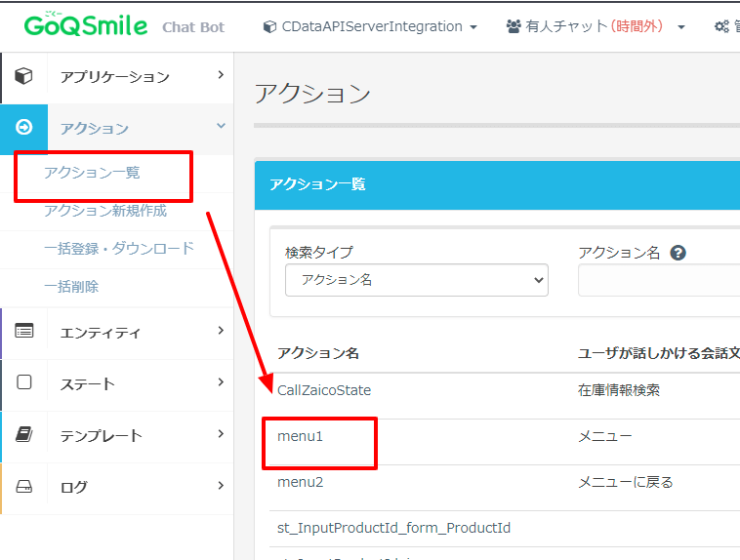Image resolution: width=740 pixels, height=560 pixels.
Task: Open アクション新規作成 submenu item
Action: [x=105, y=211]
